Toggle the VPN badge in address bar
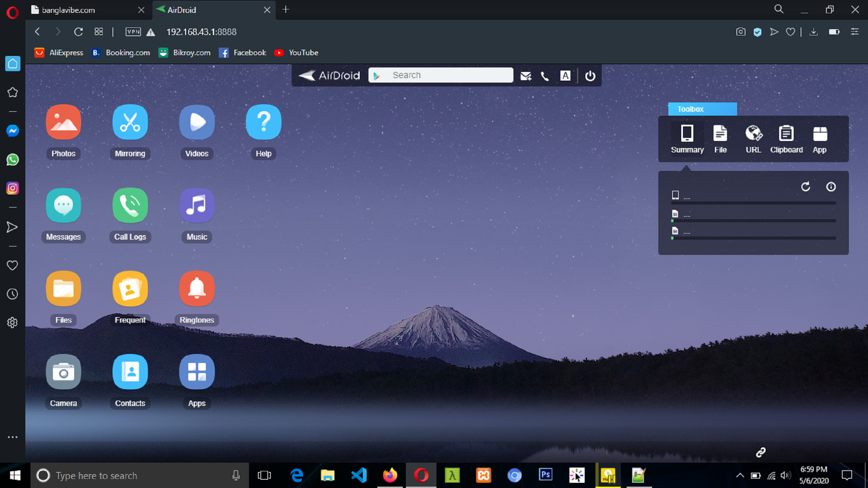This screenshot has height=488, width=868. click(x=133, y=32)
